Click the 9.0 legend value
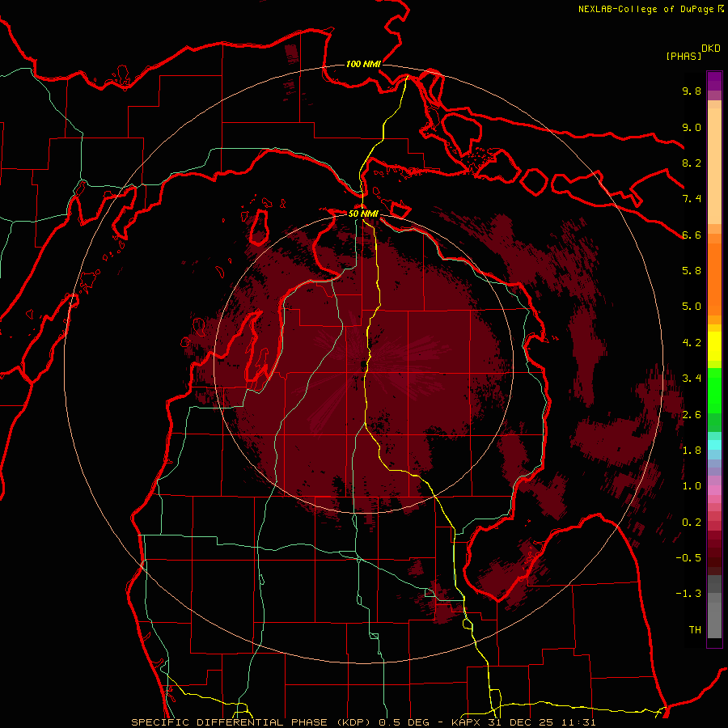The height and width of the screenshot is (728, 728). (x=692, y=127)
